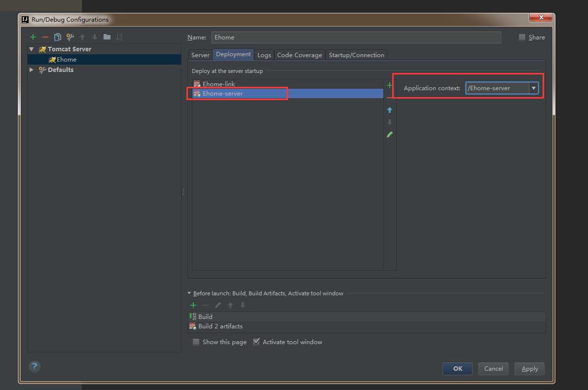Open Application context dropdown arrow
588x390 pixels.
pyautogui.click(x=533, y=88)
